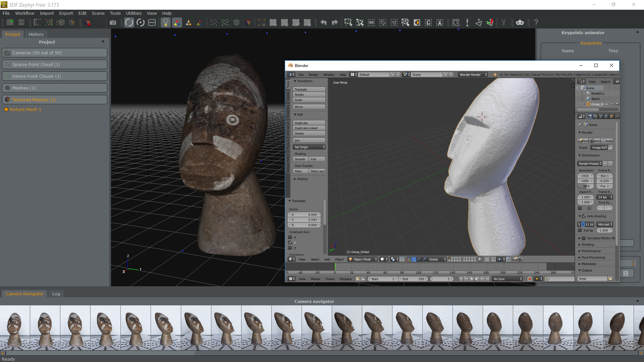
Task: Click the Set Origin button in Blender sidebar
Action: pos(309,147)
